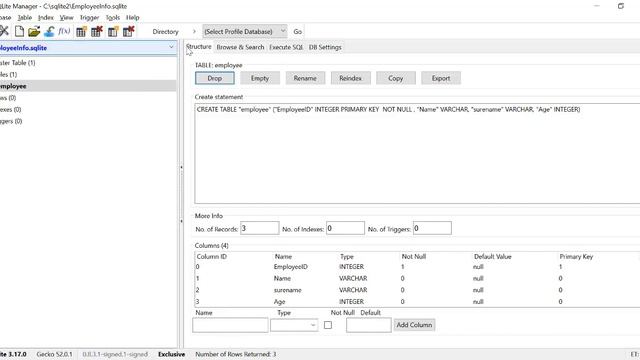
Task: Click the Go button
Action: (x=298, y=31)
